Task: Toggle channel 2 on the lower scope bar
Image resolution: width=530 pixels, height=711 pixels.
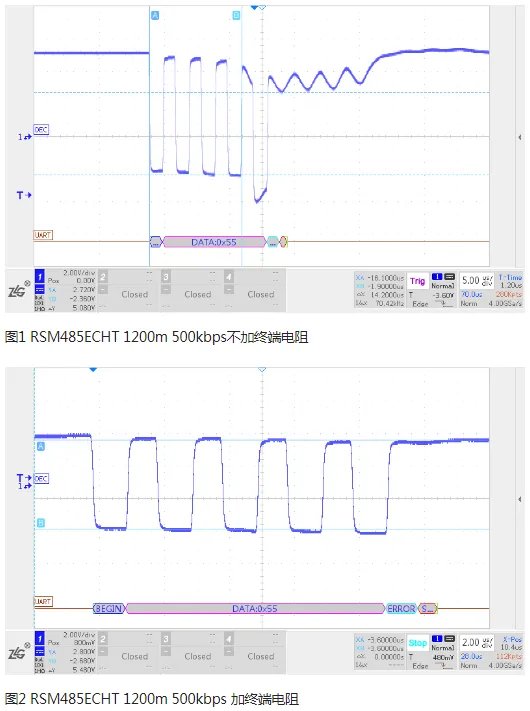Action: pyautogui.click(x=103, y=639)
